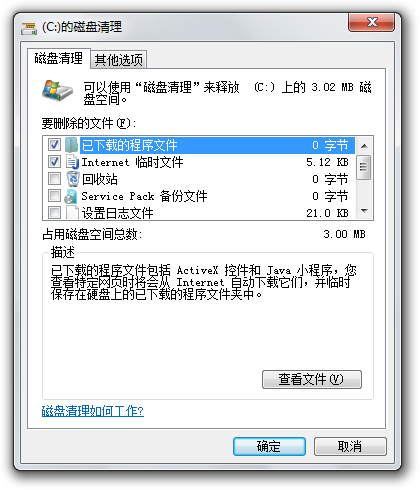The width and height of the screenshot is (420, 490).
Task: Click the file list scroll up arrow
Action: (364, 146)
